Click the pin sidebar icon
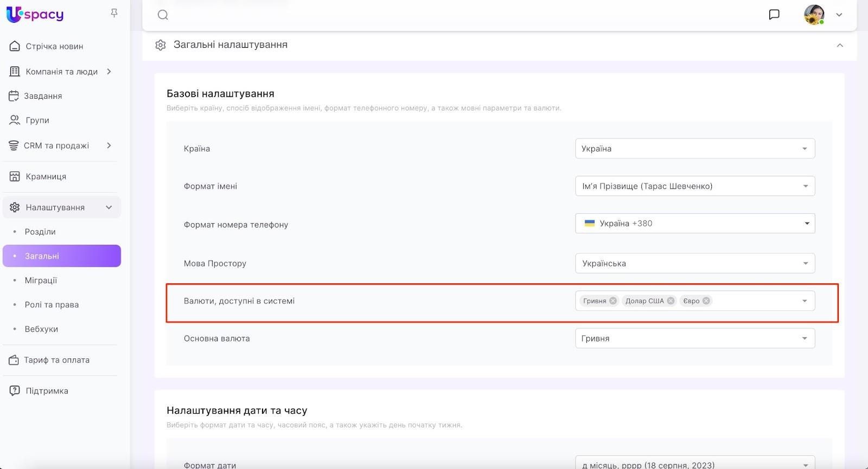Viewport: 868px width, 469px height. coord(114,13)
